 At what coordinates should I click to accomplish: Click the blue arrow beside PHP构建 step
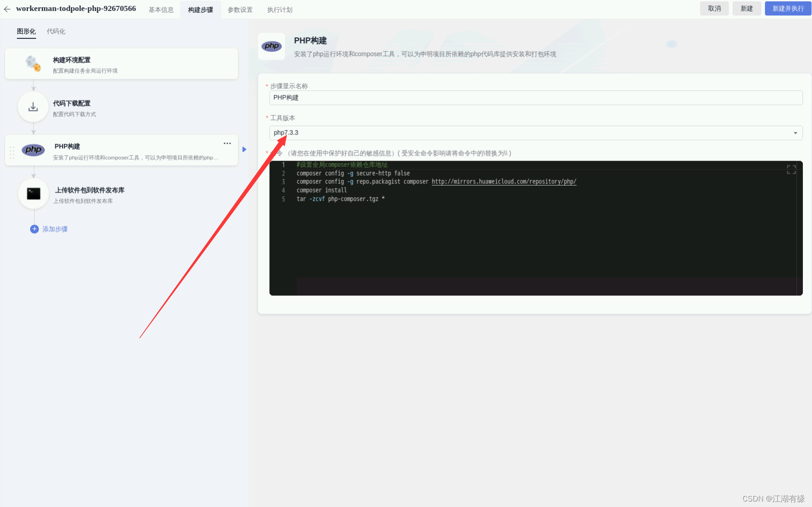(244, 149)
